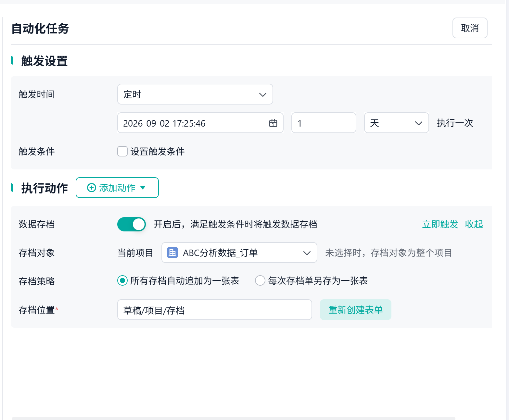Select 每次存档单另存为一张表 radio option
Image resolution: width=509 pixels, height=420 pixels.
260,280
